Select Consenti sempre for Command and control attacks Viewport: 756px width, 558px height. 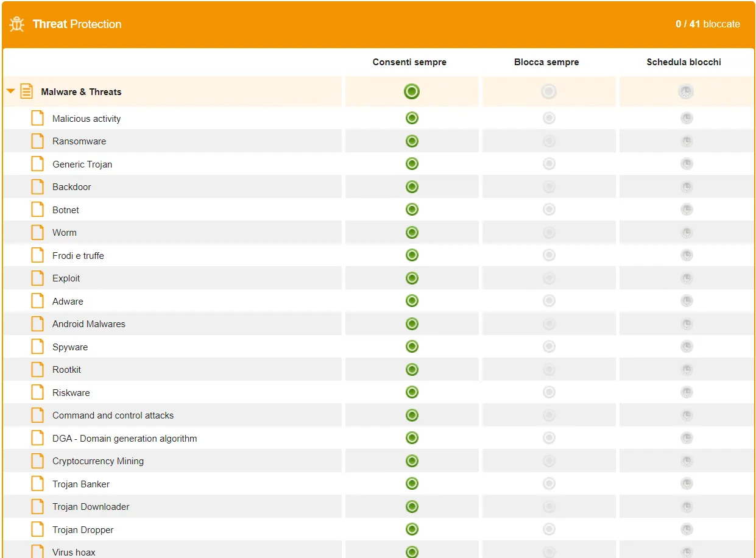(x=412, y=415)
